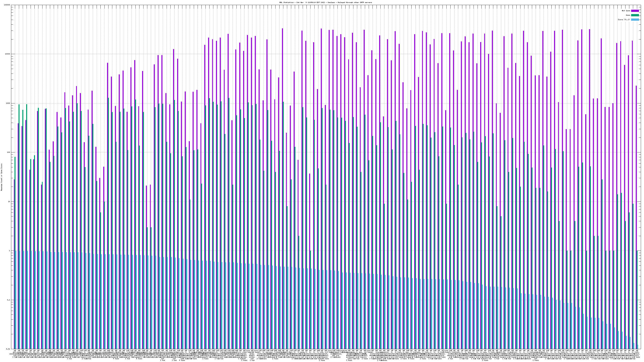Screen dimensions: 644x362
Task: Click the 10000 y-axis tick label
Action: click(x=8, y=54)
